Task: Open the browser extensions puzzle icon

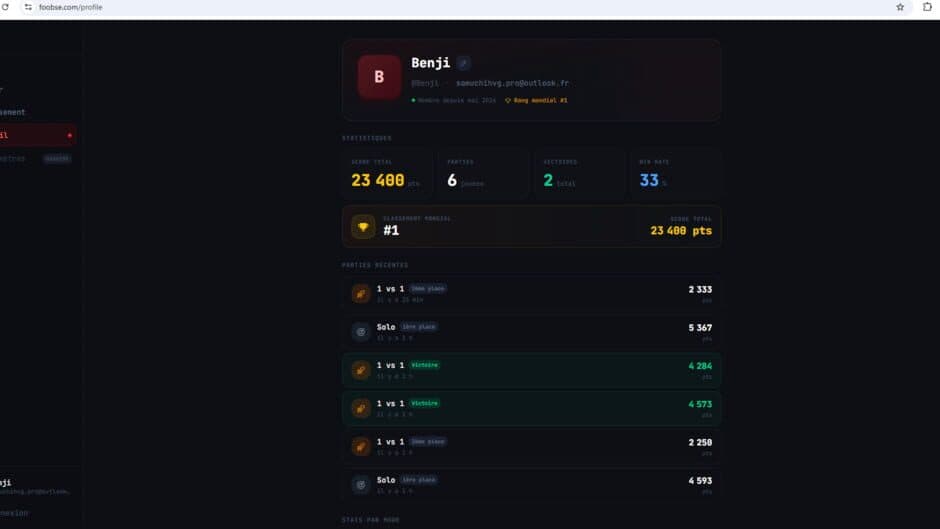Action: (927, 7)
